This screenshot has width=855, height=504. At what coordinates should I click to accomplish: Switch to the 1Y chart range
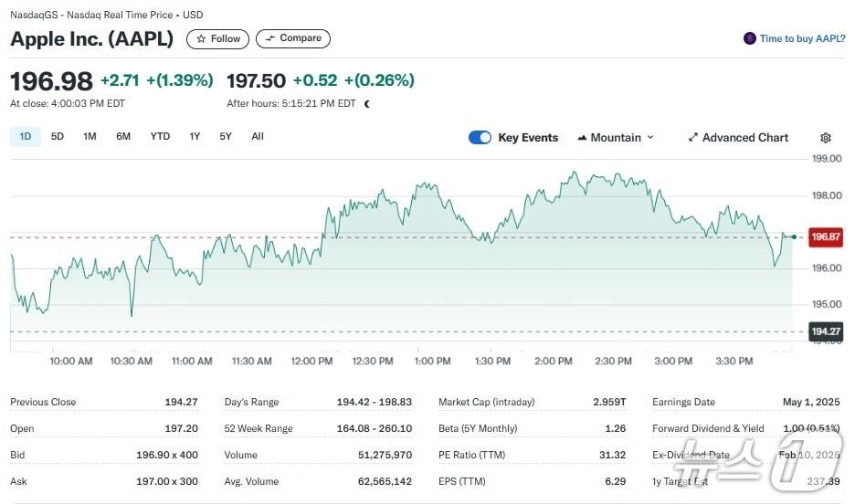[x=195, y=137]
